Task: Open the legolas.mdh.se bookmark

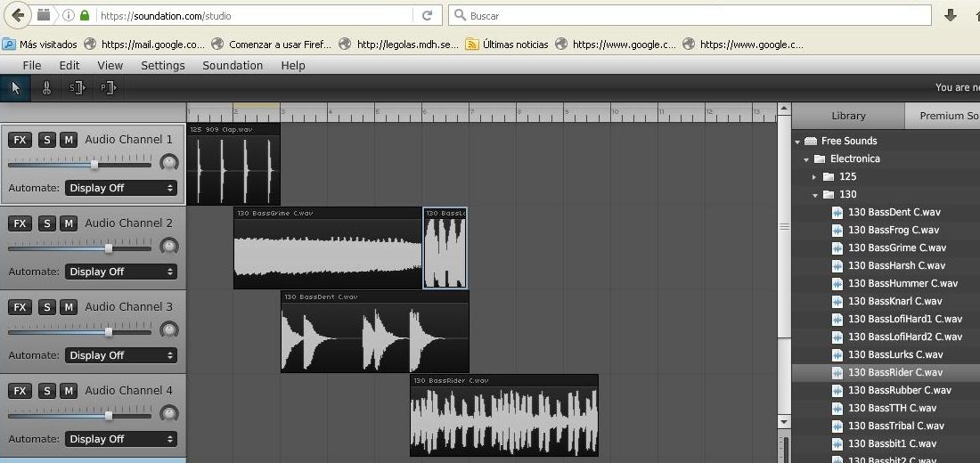Action: 398,45
